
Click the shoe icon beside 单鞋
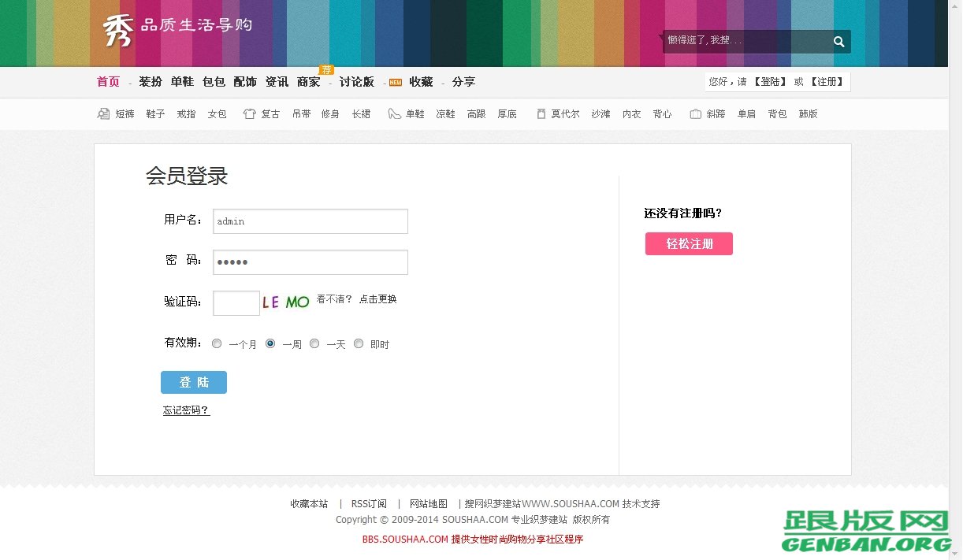coord(393,113)
